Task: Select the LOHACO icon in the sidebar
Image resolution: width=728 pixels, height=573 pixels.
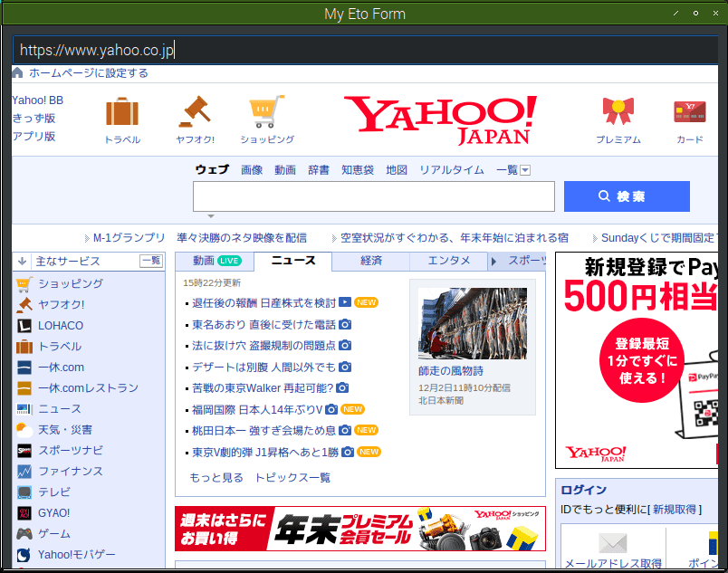Action: coord(23,325)
